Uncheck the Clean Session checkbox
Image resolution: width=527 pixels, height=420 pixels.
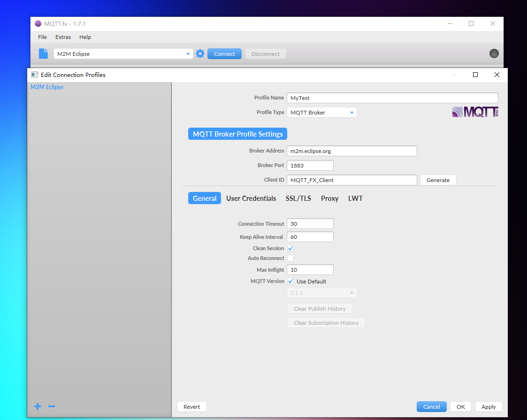point(290,248)
